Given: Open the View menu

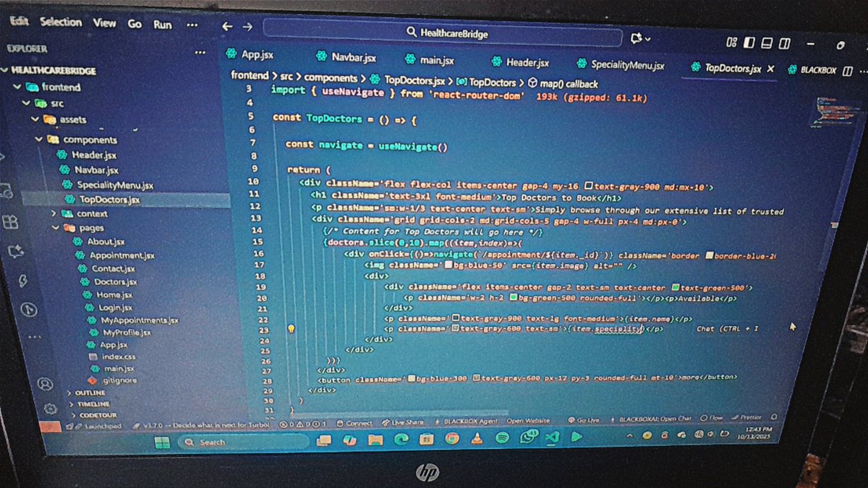Looking at the screenshot, I should point(104,23).
